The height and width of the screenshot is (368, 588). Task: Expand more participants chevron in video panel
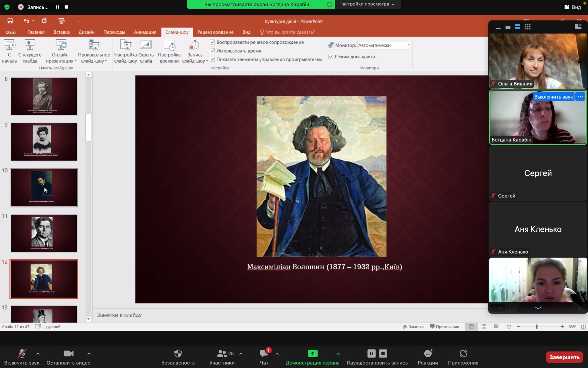[538, 308]
